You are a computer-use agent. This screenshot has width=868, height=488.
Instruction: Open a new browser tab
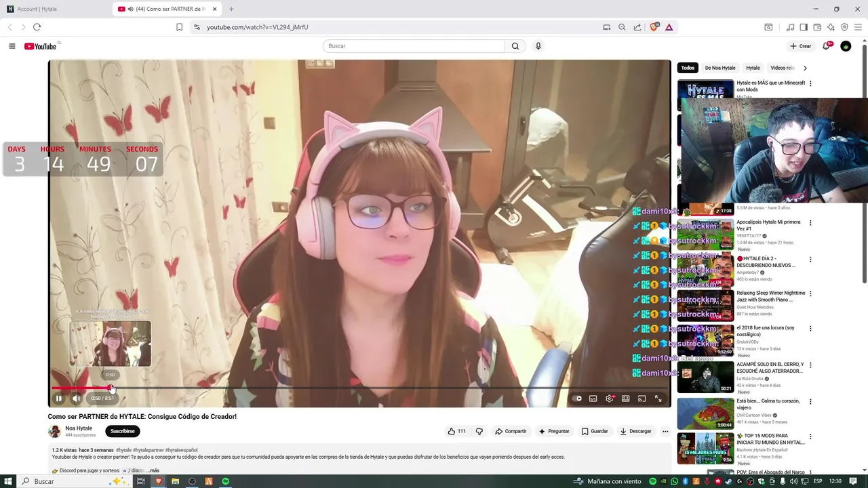tap(231, 9)
